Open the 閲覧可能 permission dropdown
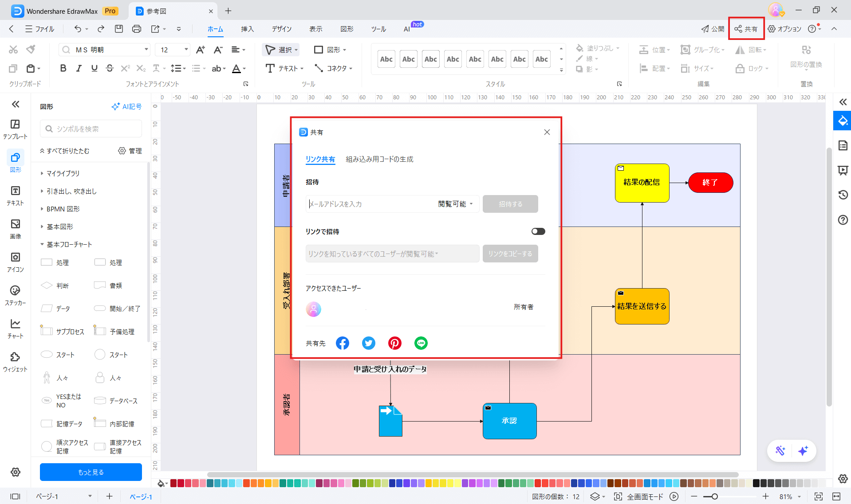This screenshot has height=504, width=851. click(455, 204)
